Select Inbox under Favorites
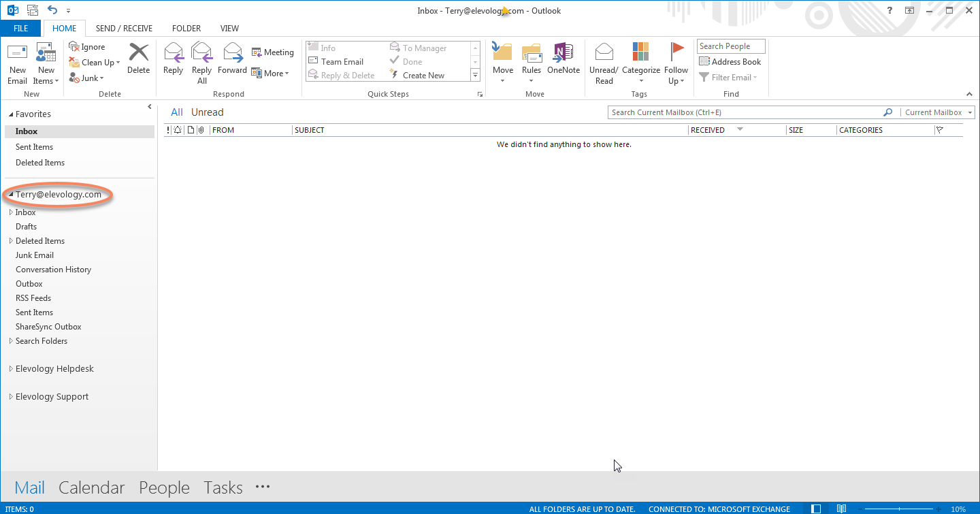The image size is (980, 514). point(80,131)
